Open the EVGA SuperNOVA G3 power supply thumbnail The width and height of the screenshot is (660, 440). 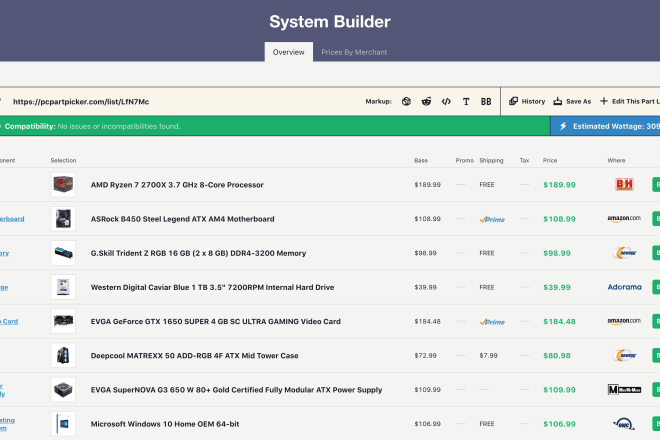coord(63,389)
